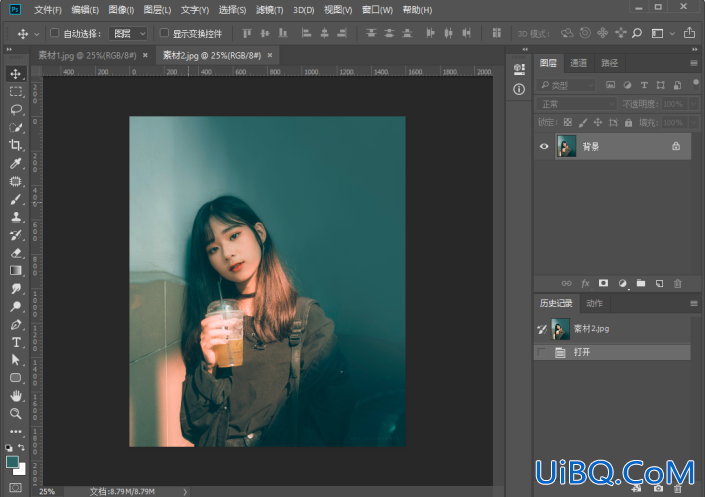Screen dimensions: 705x497
Task: Select the Zoom tool in toolbox
Action: 16,413
